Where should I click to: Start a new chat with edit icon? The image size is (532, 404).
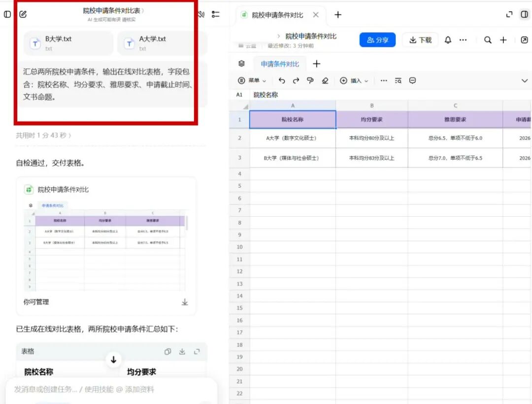point(23,14)
